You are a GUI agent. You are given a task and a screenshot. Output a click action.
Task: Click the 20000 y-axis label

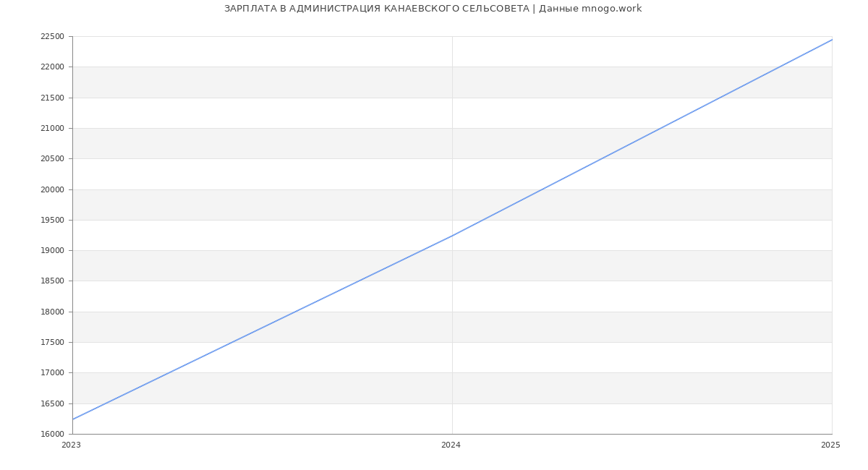(52, 189)
